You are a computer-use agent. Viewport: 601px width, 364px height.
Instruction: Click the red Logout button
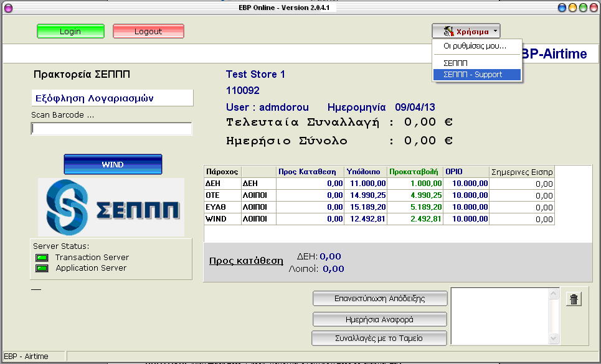tap(148, 31)
